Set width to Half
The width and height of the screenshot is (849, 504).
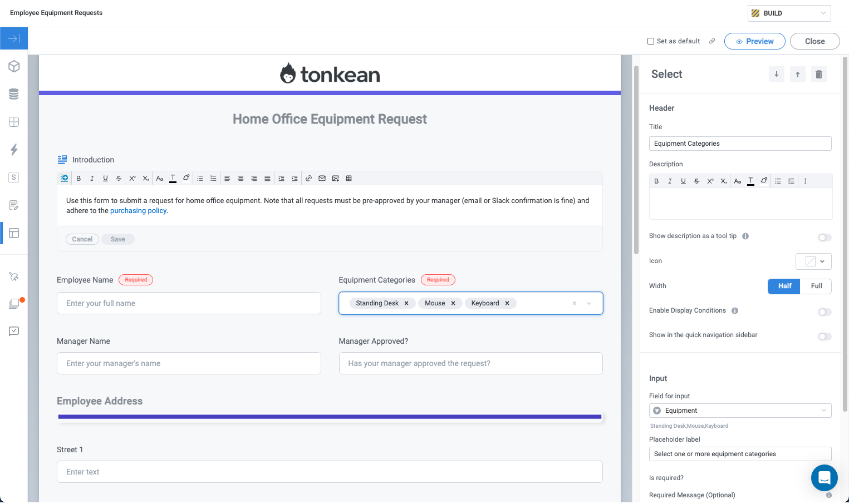[784, 286]
